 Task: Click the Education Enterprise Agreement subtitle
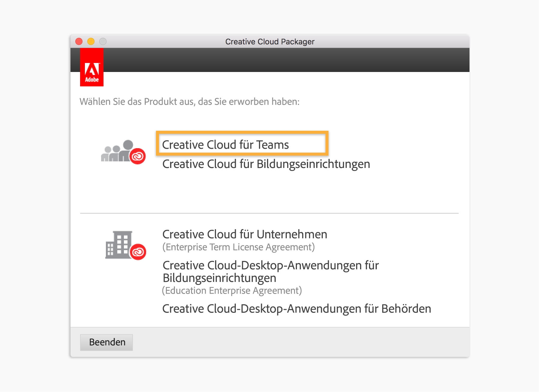coord(232,291)
